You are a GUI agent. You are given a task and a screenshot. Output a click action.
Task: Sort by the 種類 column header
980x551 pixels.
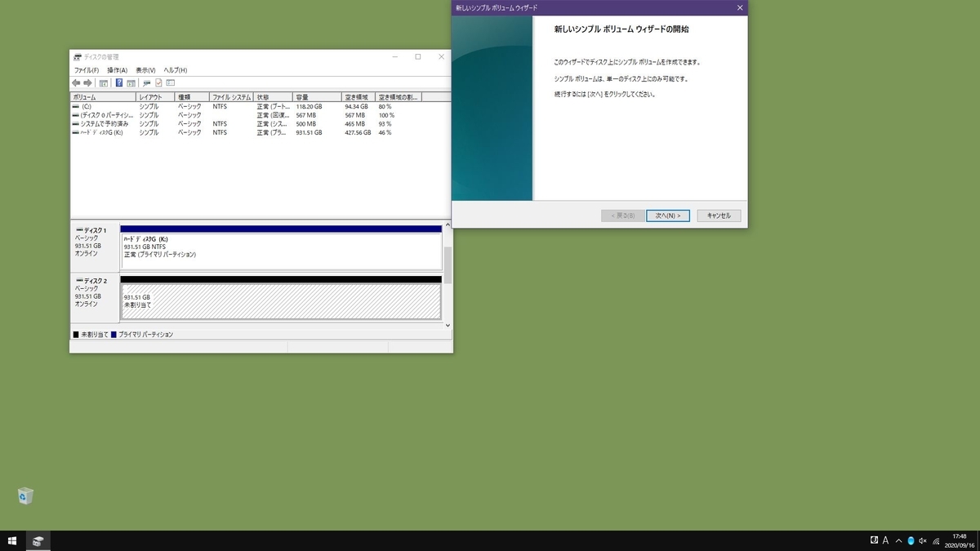(192, 97)
